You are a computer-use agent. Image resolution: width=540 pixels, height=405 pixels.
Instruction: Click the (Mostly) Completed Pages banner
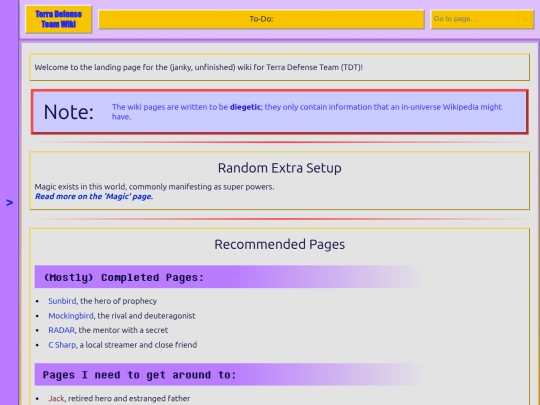[229, 277]
